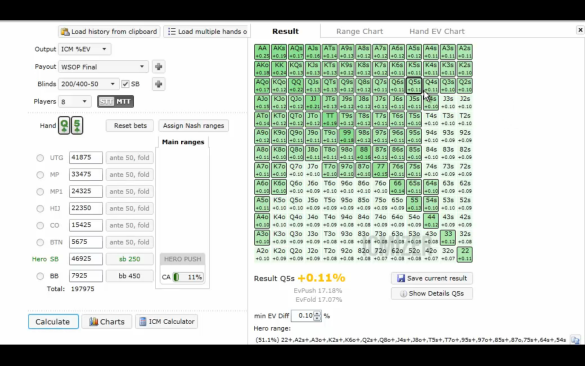
Task: Click the MP stack field 33475
Action: pos(86,175)
